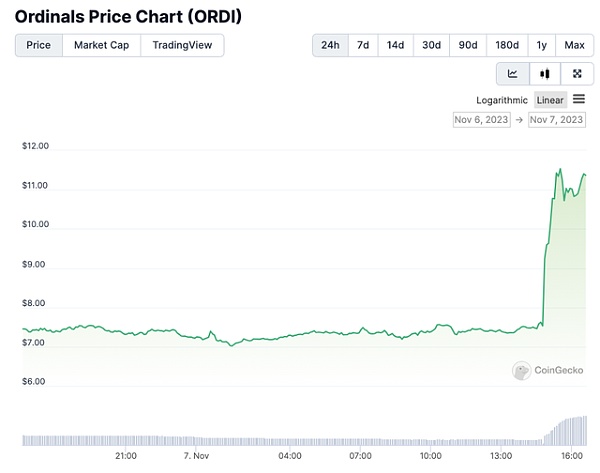The width and height of the screenshot is (600, 473).
Task: Select the 30d range button
Action: [x=431, y=45]
